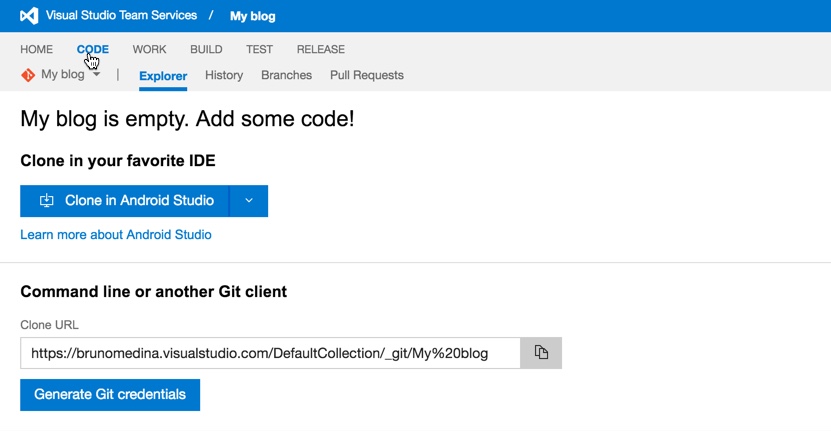Screen dimensions: 831x431
Task: Open the BUILD hub
Action: tap(206, 49)
